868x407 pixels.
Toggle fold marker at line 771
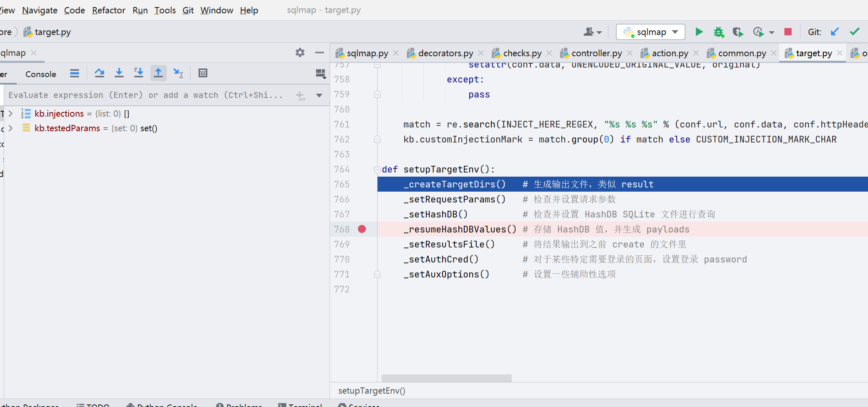click(378, 275)
